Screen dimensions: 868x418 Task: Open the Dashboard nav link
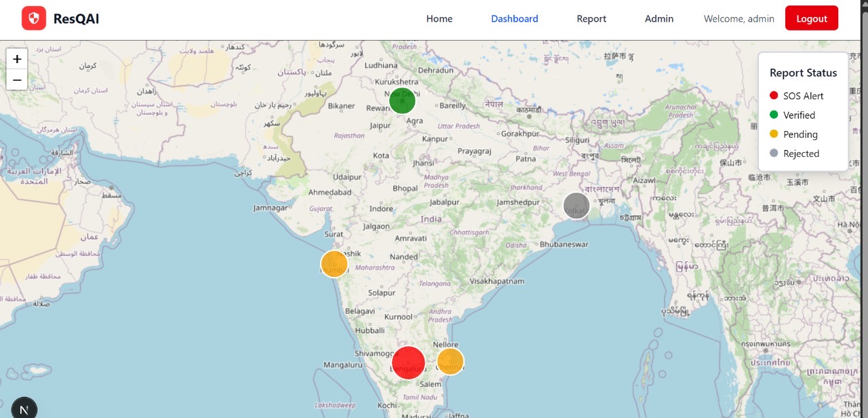(x=515, y=19)
